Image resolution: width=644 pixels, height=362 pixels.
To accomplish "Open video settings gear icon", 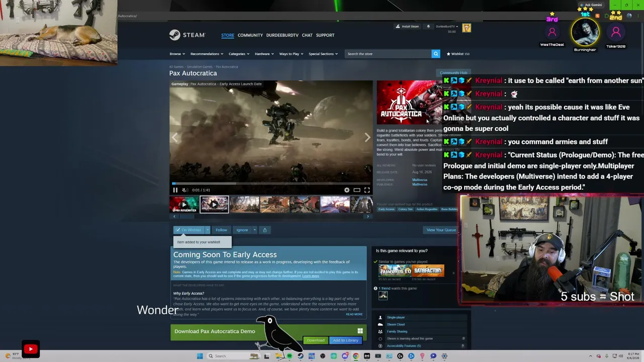I will pos(347,190).
